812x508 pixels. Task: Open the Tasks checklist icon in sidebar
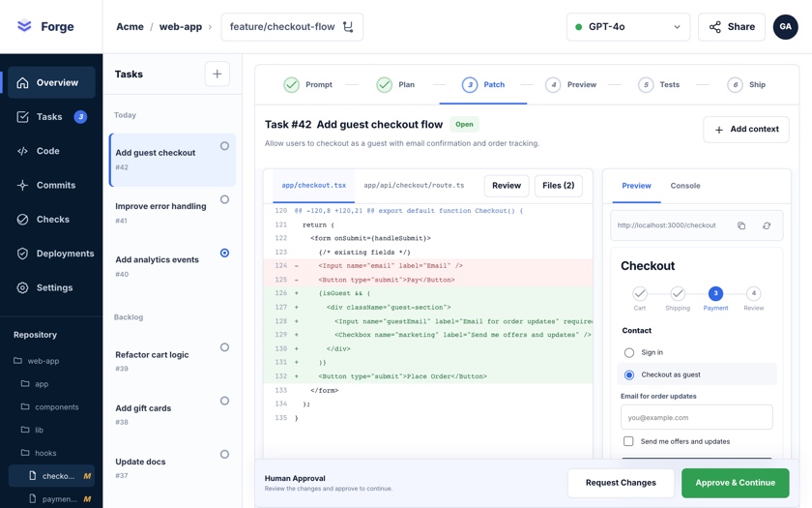click(22, 117)
